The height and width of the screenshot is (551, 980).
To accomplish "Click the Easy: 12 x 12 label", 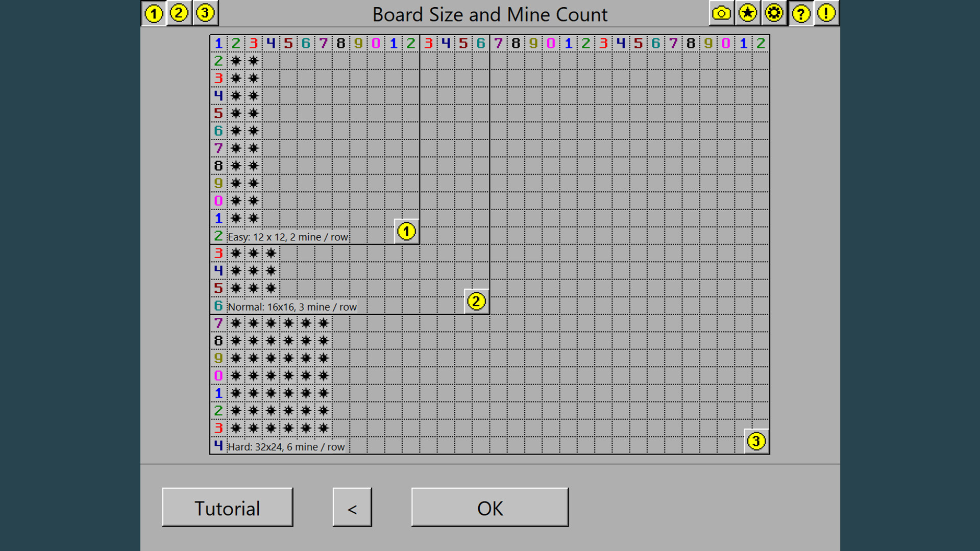I will click(x=288, y=237).
